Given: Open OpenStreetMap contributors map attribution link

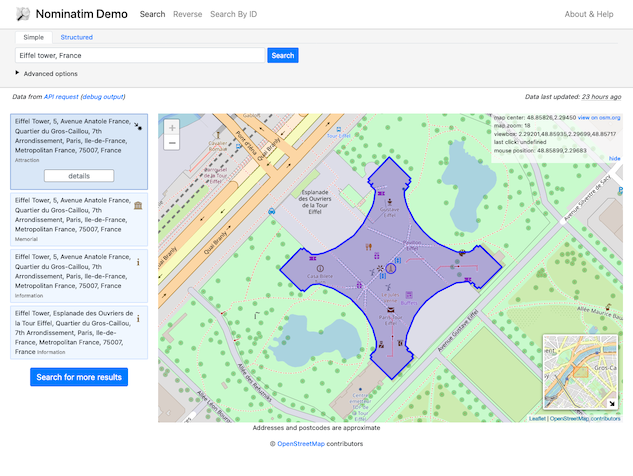Looking at the screenshot, I should 585,419.
